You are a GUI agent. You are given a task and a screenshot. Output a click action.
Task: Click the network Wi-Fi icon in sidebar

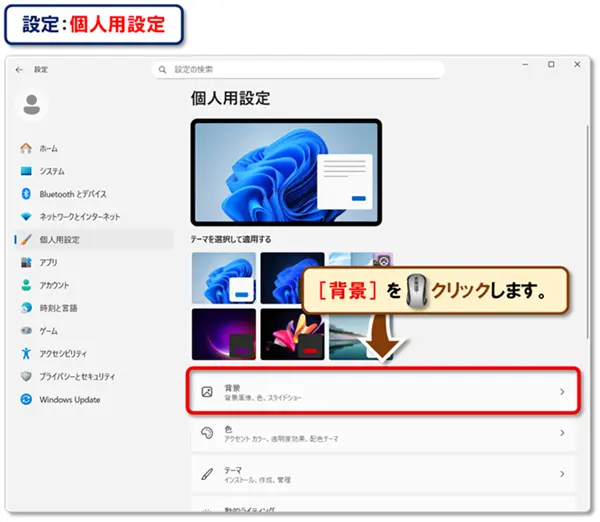point(26,217)
